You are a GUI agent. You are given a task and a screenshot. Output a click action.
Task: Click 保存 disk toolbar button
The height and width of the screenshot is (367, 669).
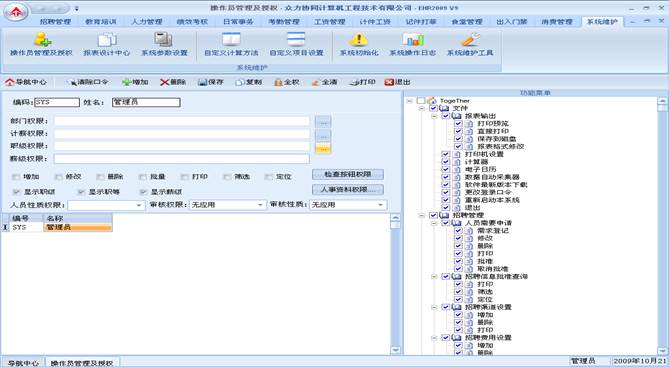pos(211,82)
